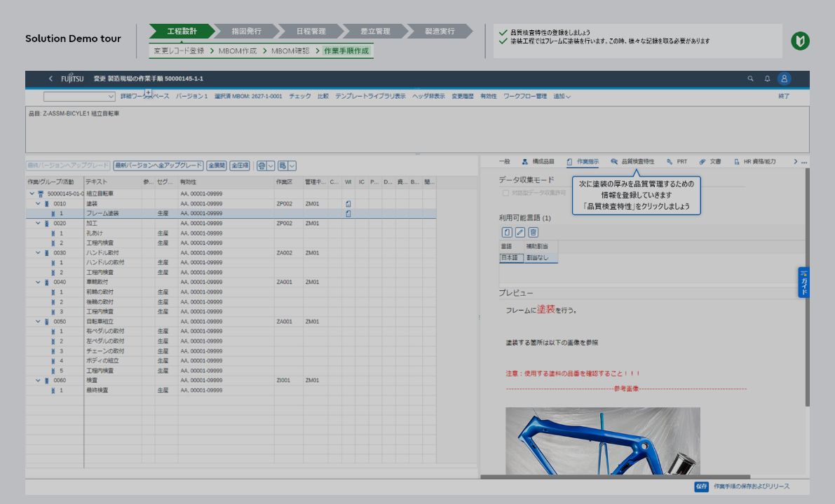This screenshot has width=835, height=504.
Task: Click チェック in the toolbar
Action: [300, 96]
